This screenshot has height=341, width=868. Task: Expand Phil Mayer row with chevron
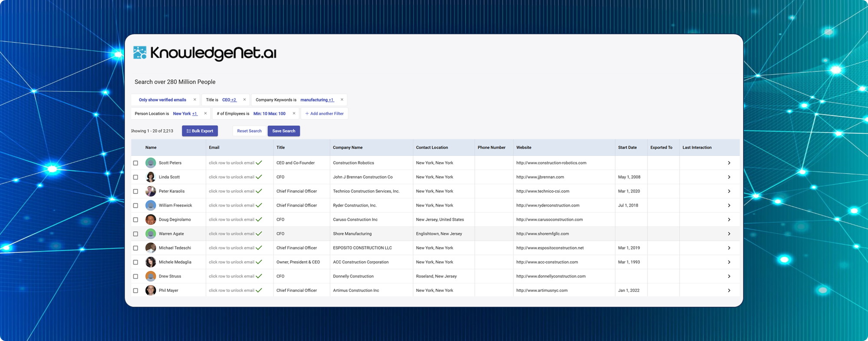(729, 291)
